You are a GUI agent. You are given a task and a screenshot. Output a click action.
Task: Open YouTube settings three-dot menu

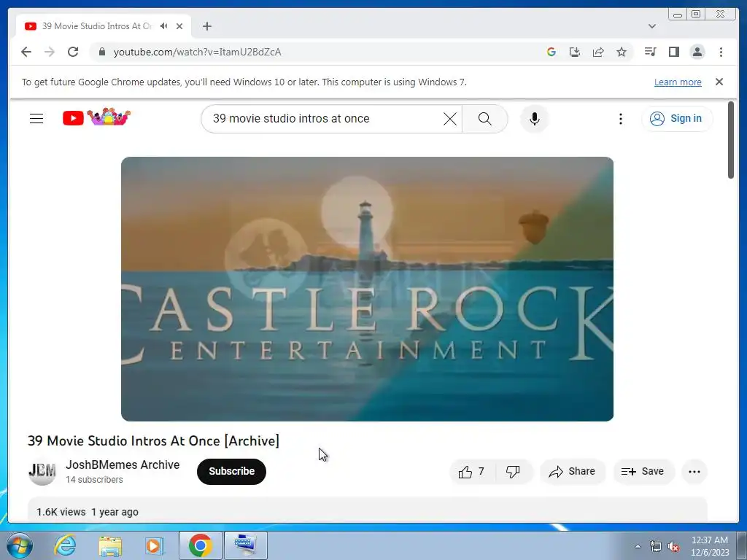tap(620, 119)
